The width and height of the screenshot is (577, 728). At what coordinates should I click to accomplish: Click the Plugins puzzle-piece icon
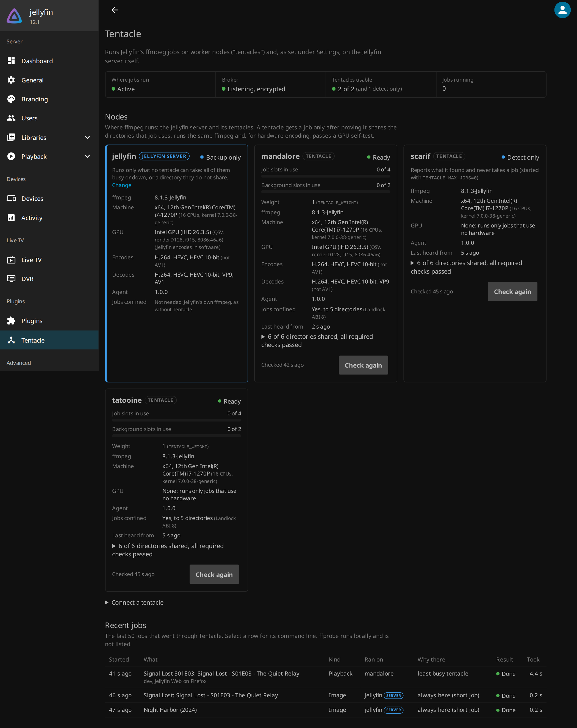pyautogui.click(x=11, y=321)
